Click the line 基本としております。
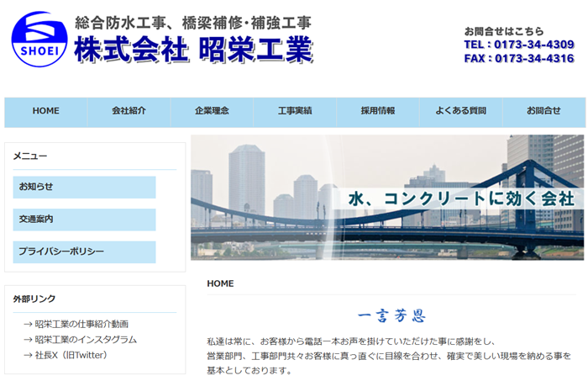 coord(249,371)
